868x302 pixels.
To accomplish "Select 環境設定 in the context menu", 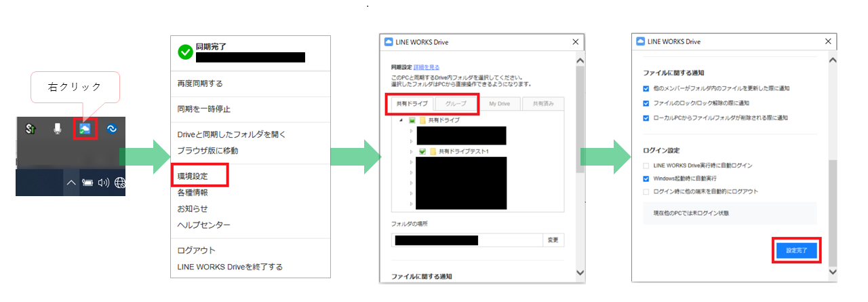I will [x=193, y=176].
